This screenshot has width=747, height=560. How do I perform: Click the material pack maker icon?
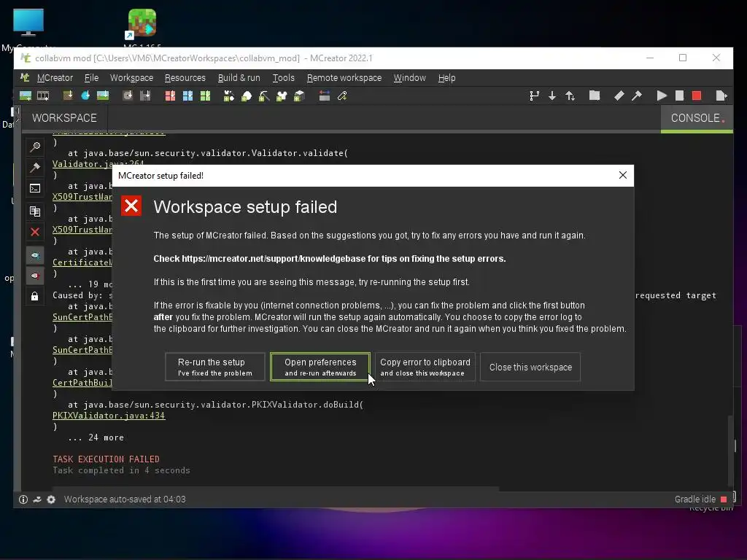click(229, 96)
